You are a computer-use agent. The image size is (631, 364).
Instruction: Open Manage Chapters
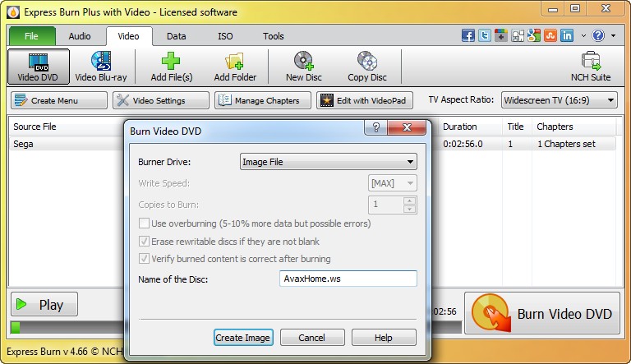click(263, 100)
